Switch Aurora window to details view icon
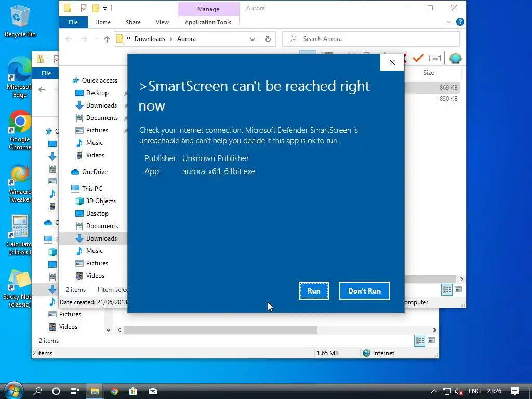 tap(447, 290)
